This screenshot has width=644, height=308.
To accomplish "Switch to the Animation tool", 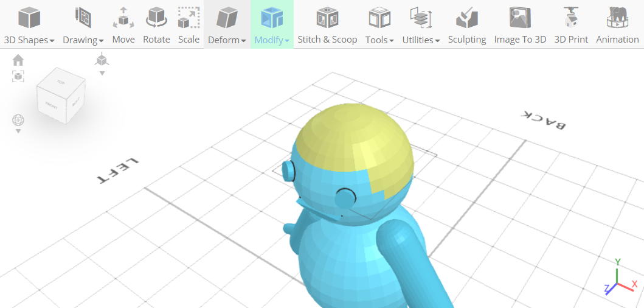I will (x=617, y=25).
